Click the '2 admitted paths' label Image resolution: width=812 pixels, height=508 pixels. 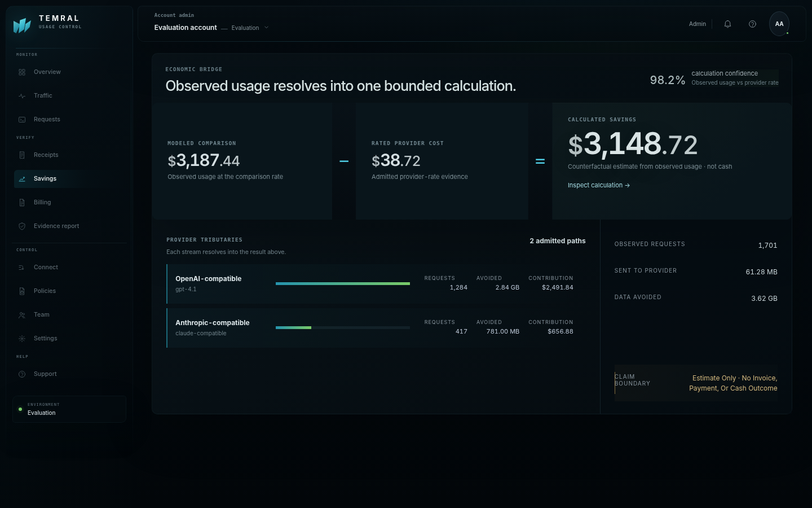pyautogui.click(x=557, y=241)
